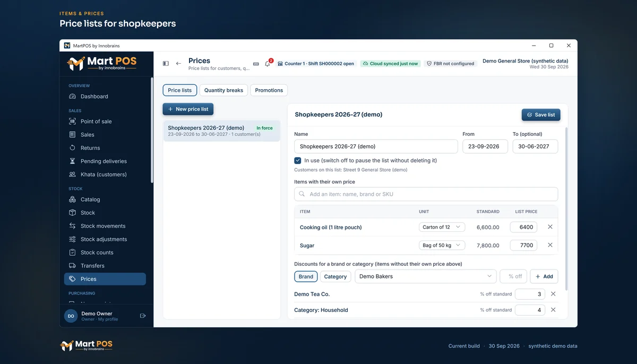Sign out using the icon beside Demo Owner
Image resolution: width=637 pixels, height=364 pixels.
(x=143, y=316)
